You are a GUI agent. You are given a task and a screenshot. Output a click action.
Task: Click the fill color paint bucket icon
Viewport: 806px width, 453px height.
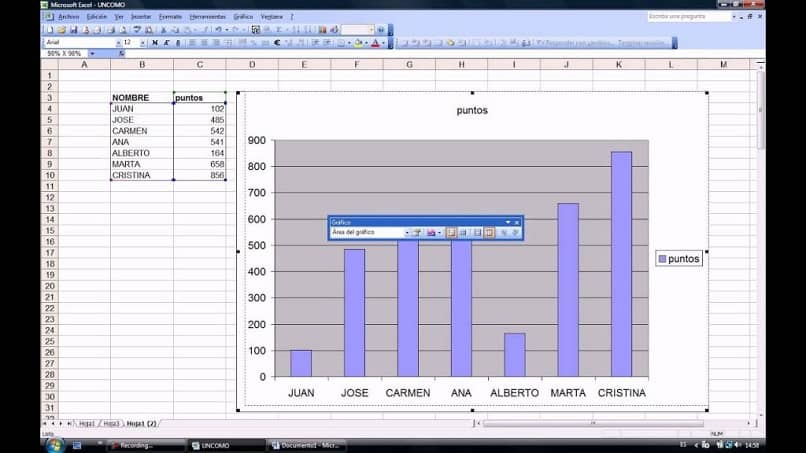359,43
